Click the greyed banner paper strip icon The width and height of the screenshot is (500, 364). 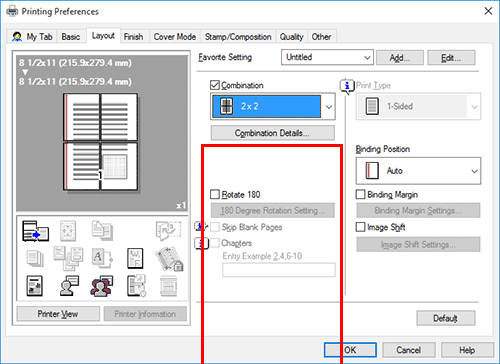click(168, 286)
